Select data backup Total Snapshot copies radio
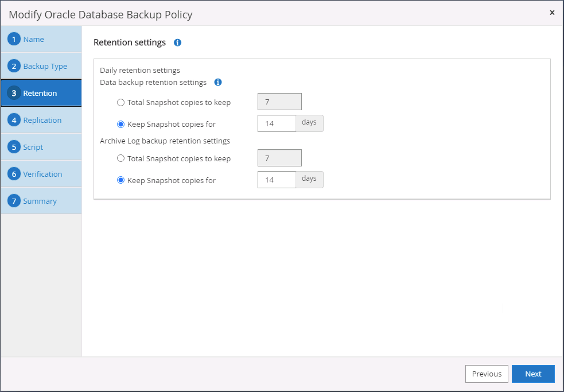This screenshot has width=564, height=392. pos(120,103)
